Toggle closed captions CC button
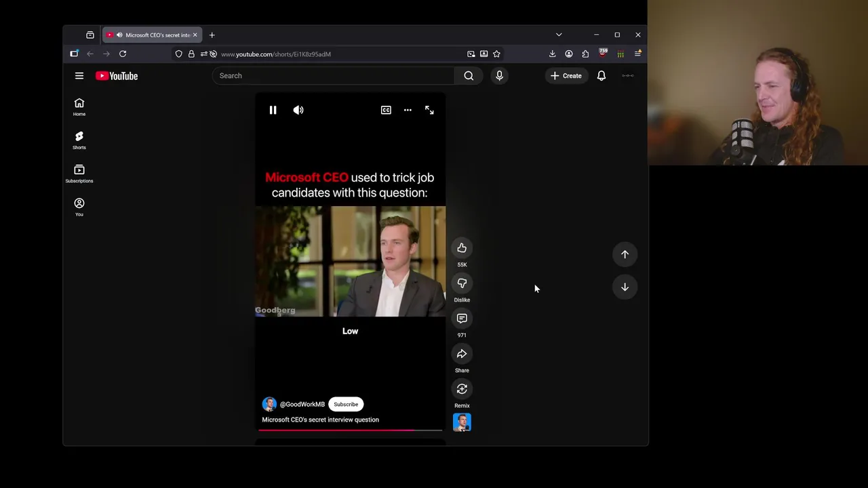 [386, 110]
